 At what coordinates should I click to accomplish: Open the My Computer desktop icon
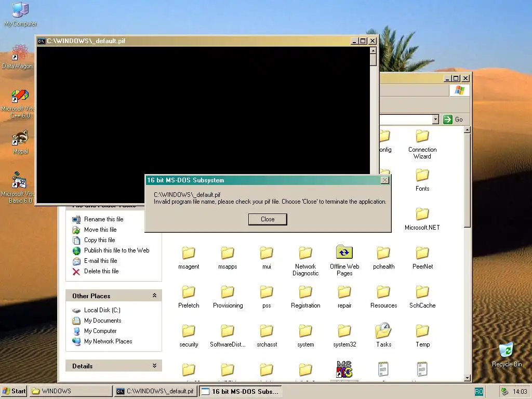pyautogui.click(x=20, y=14)
